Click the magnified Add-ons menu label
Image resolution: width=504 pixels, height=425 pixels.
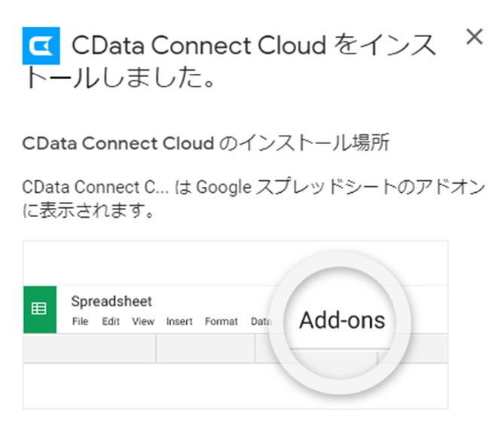point(342,320)
